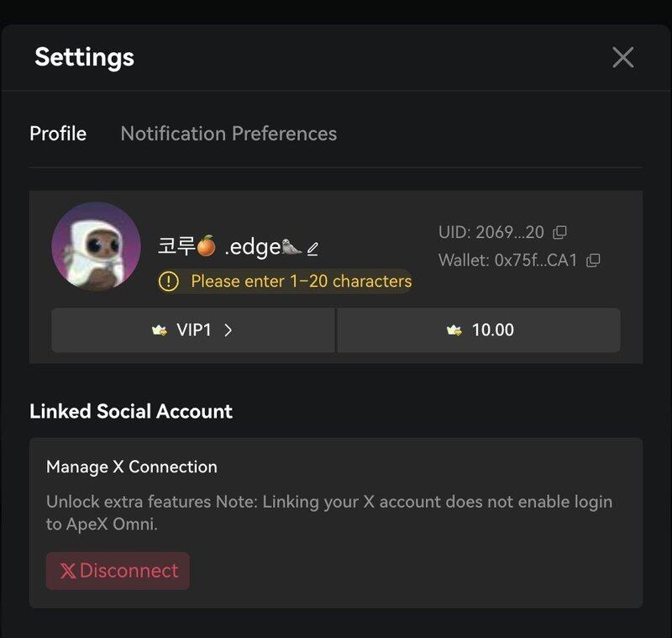
Task: Copy the UID with its copy icon
Action: (559, 232)
